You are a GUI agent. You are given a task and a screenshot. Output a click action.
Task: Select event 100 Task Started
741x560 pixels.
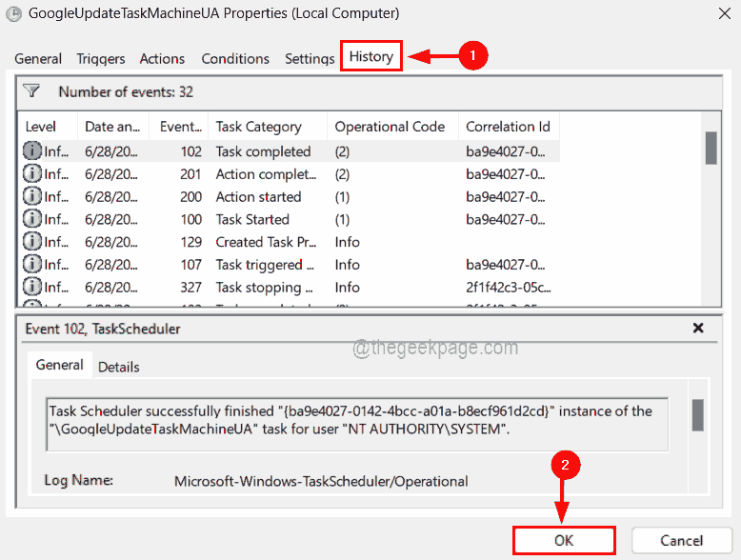(291, 219)
